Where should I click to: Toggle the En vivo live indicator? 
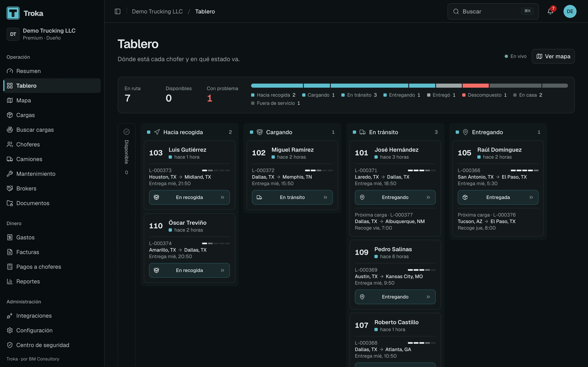tap(516, 56)
